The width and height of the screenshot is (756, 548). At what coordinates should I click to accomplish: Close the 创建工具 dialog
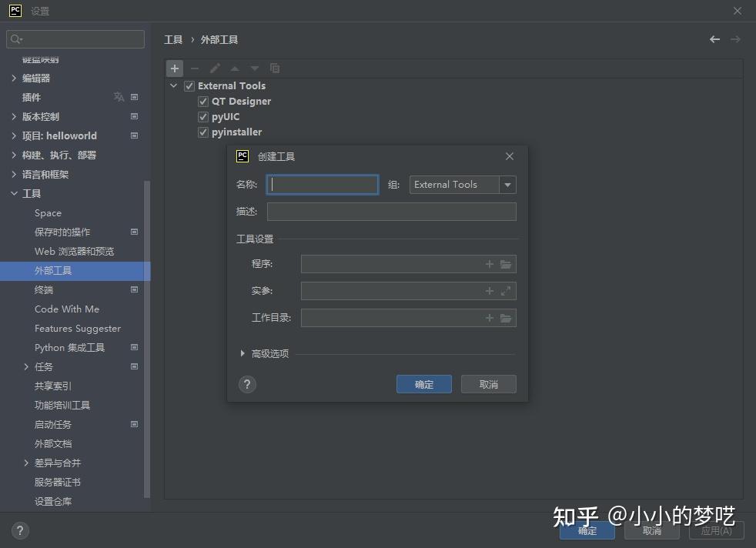click(x=510, y=156)
